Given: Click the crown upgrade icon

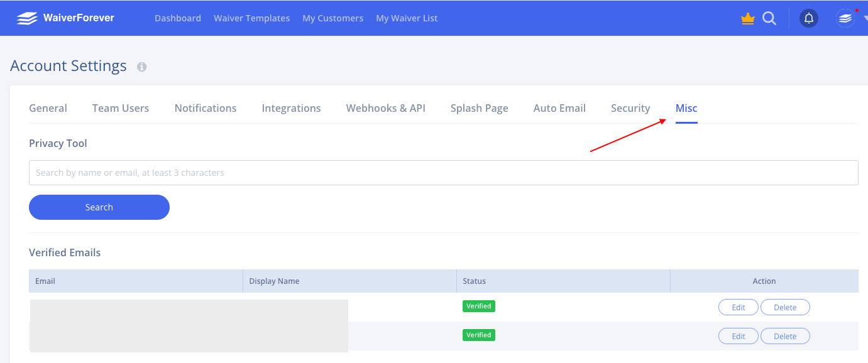Looking at the screenshot, I should tap(747, 19).
